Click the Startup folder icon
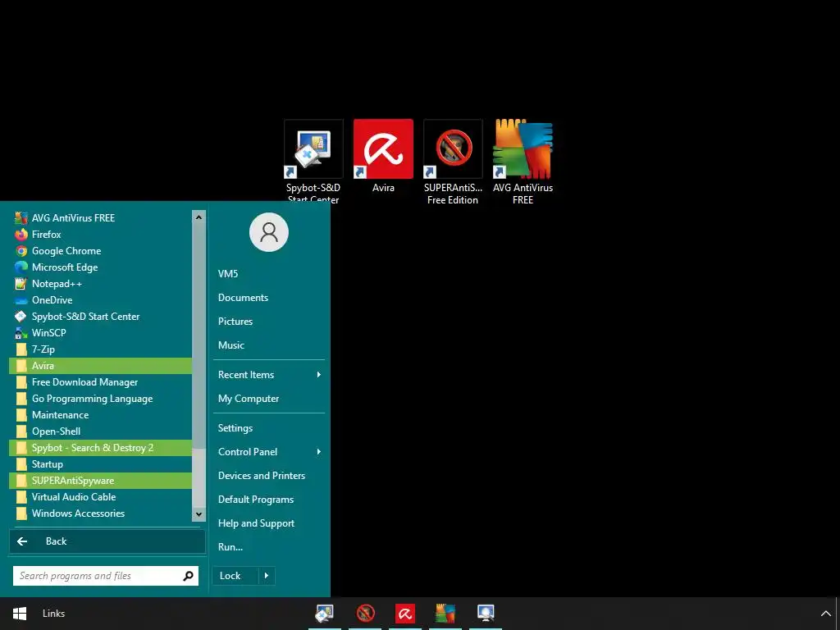840x630 pixels. point(21,464)
